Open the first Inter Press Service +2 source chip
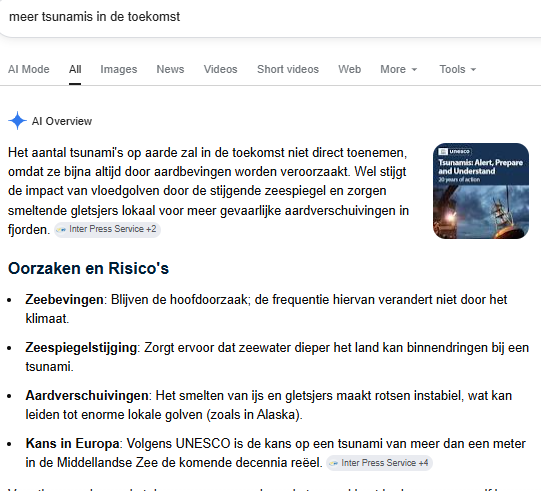 coord(107,229)
